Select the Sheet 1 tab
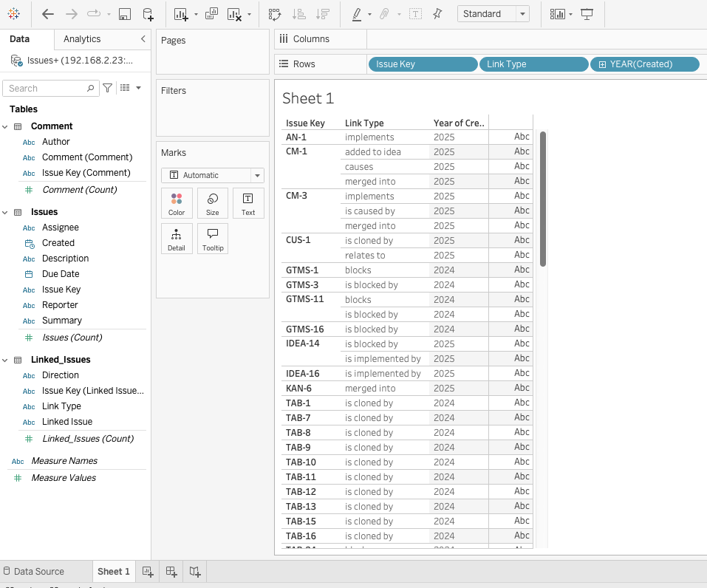This screenshot has width=707, height=588. pyautogui.click(x=114, y=572)
